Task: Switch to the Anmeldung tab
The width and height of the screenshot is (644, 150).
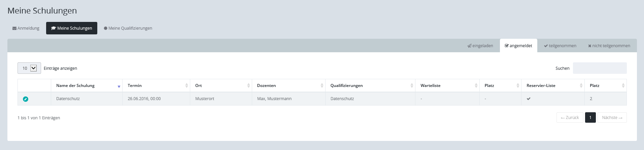Action: (x=26, y=28)
